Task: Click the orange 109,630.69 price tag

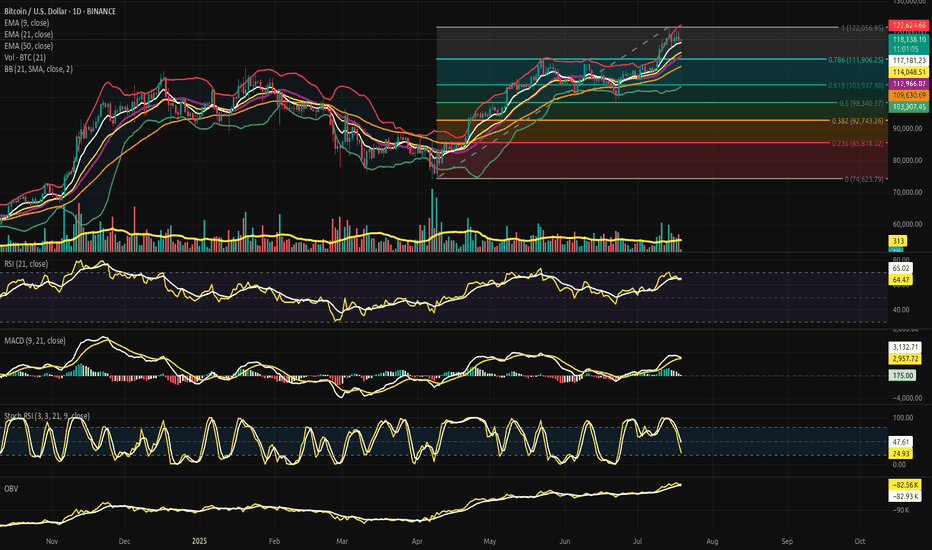Action: point(909,95)
